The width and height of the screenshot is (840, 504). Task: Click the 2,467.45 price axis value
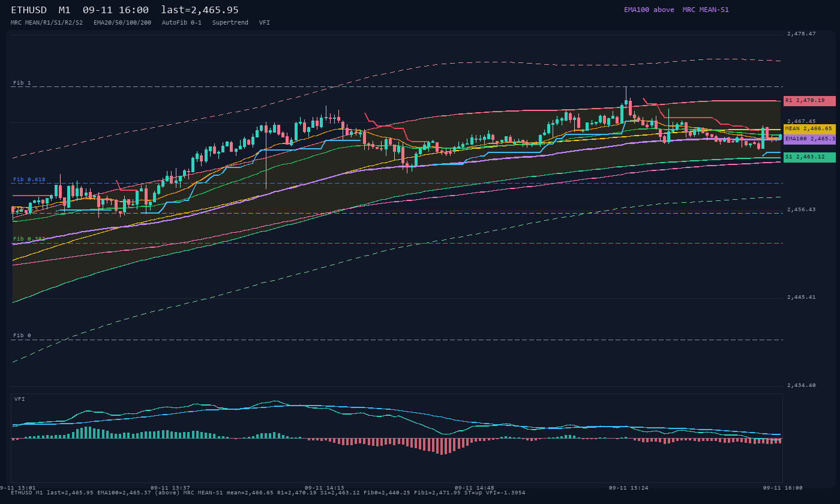click(x=802, y=122)
